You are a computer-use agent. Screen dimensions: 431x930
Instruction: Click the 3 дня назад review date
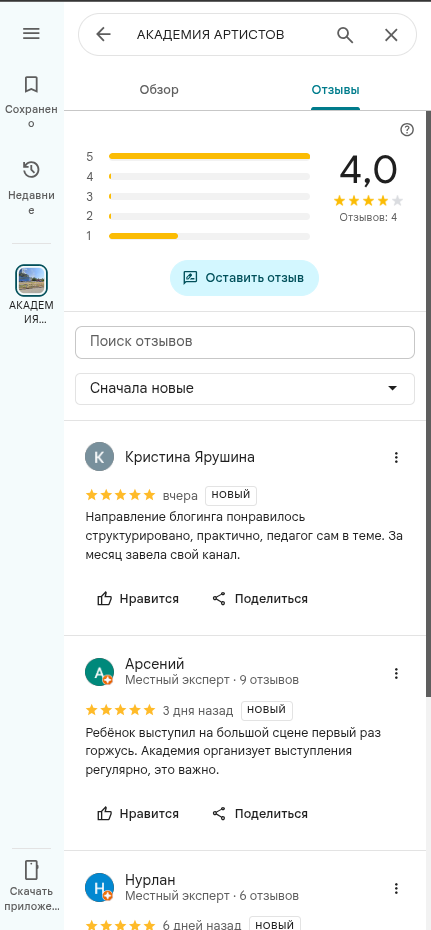pos(197,711)
